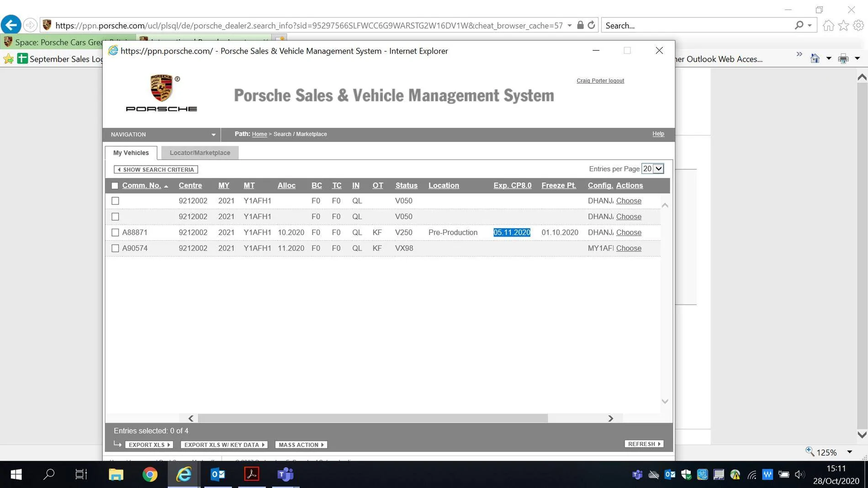The image size is (868, 488).
Task: Switch to the My Vehicles tab
Action: 131,153
